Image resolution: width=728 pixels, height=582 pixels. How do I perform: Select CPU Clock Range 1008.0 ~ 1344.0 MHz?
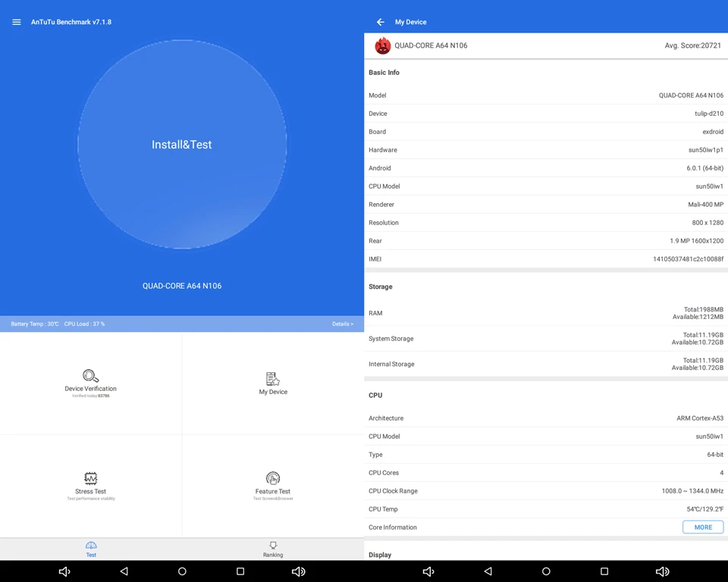point(692,491)
